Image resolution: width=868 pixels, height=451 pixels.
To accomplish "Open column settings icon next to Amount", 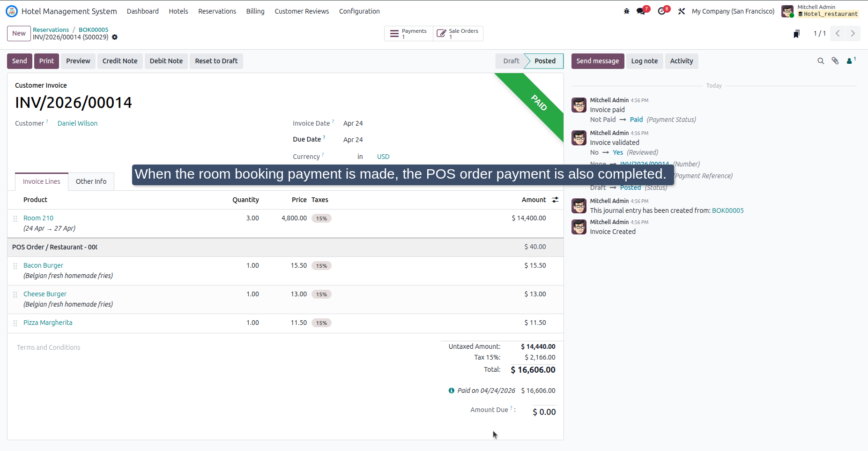I will [x=555, y=200].
